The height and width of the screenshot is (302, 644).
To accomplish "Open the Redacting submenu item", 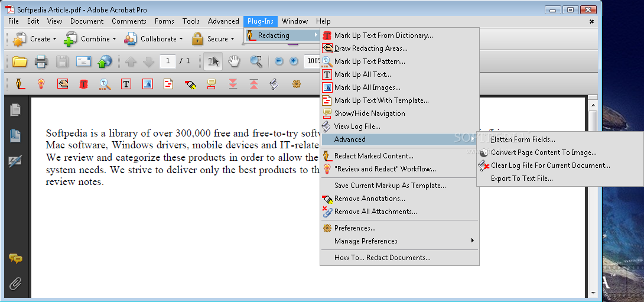I will (282, 35).
